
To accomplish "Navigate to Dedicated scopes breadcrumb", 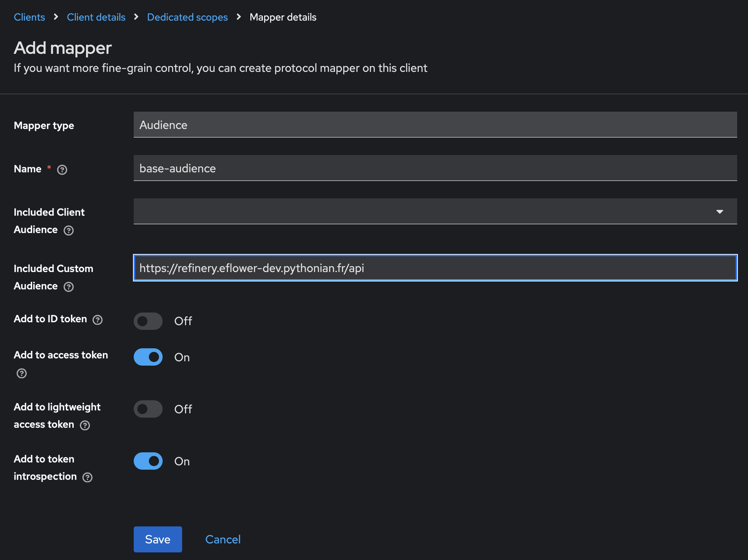I will pyautogui.click(x=188, y=17).
